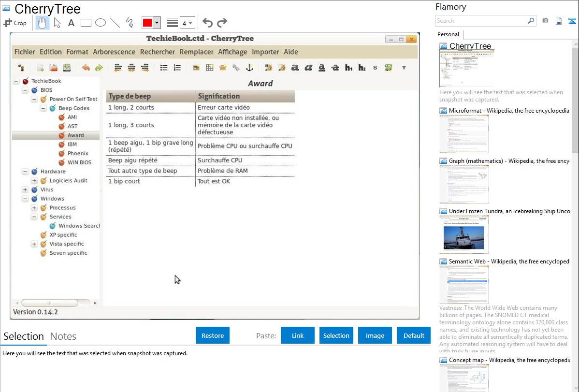Click the Paste Default button
Viewport: 579px width, 392px height.
tap(414, 335)
